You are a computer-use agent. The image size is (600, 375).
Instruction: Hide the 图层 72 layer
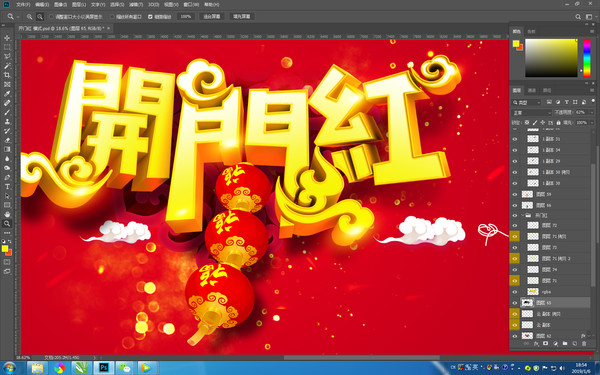point(515,225)
